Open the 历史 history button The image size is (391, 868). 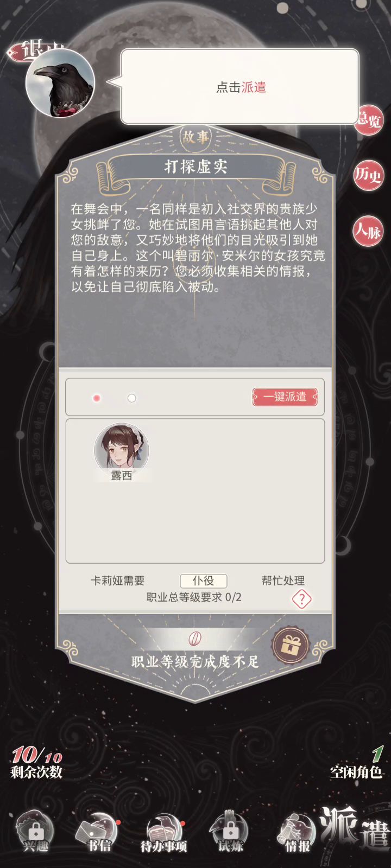point(368,175)
